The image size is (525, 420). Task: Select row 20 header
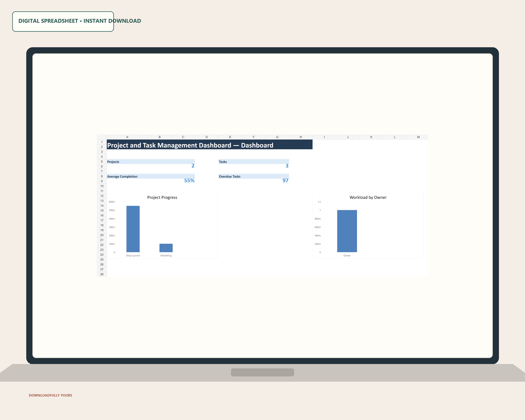[102, 235]
